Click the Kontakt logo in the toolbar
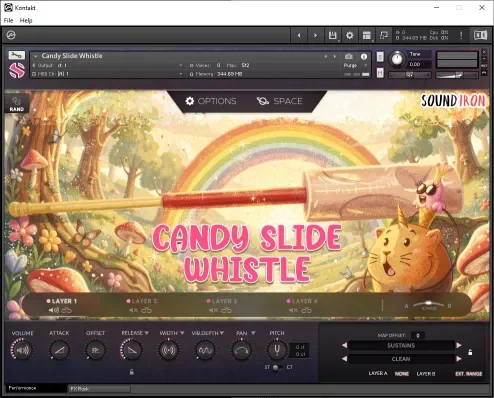Screen dimensions: 494x398 coord(11,35)
